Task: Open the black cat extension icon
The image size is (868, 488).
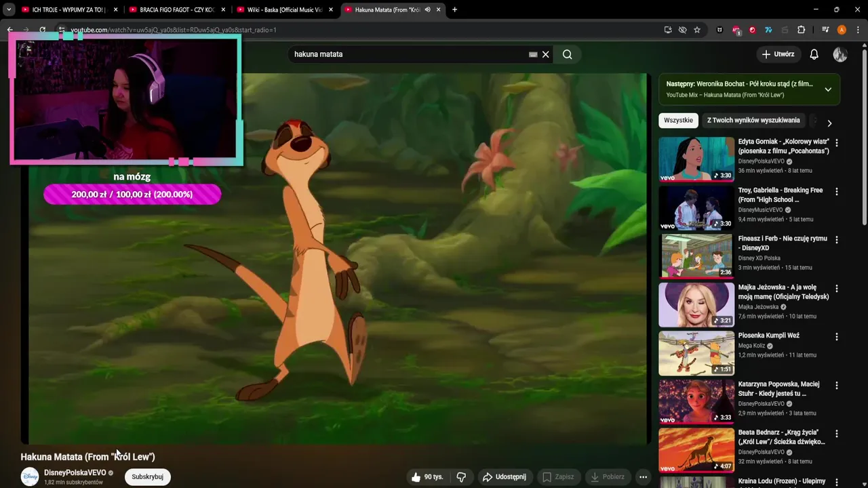Action: click(719, 30)
